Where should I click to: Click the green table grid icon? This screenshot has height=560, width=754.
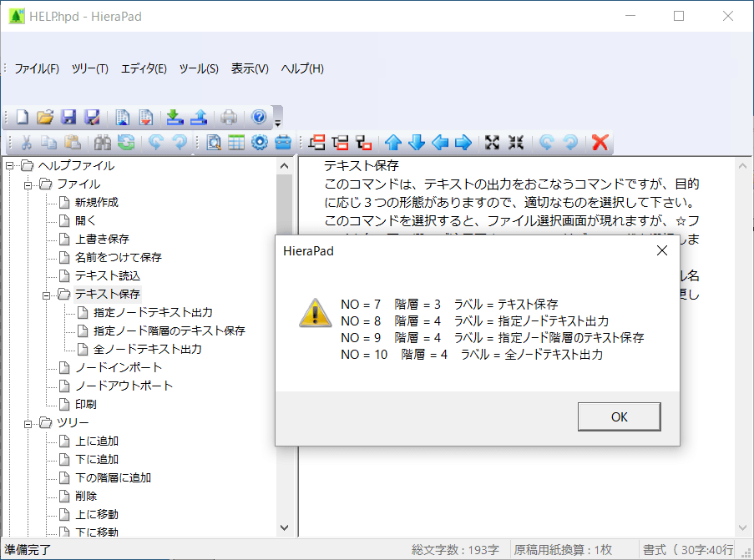[236, 142]
